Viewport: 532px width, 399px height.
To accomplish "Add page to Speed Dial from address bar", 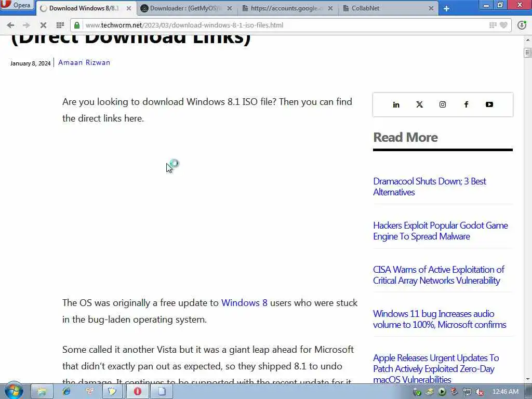I will coord(493,25).
